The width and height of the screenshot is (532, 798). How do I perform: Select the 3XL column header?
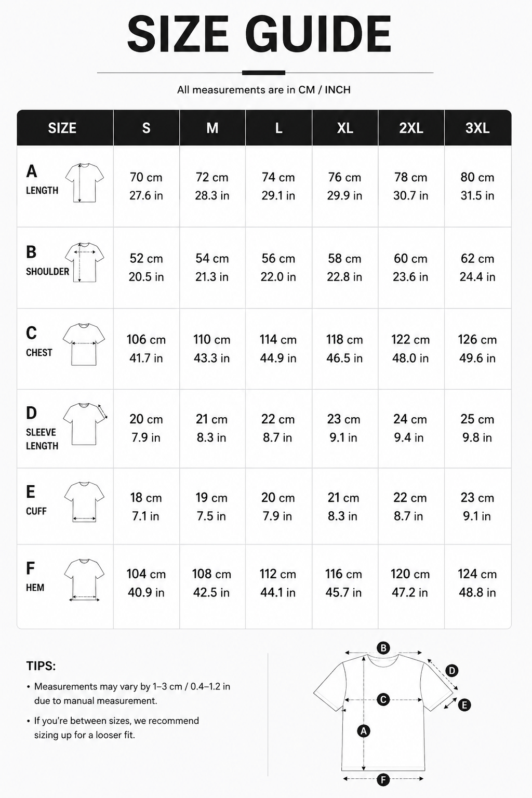[478, 128]
